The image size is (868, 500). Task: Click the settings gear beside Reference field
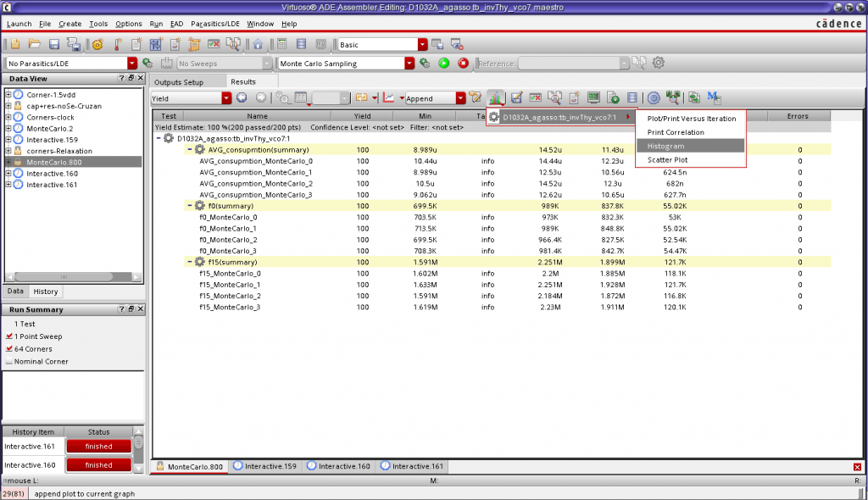point(658,63)
